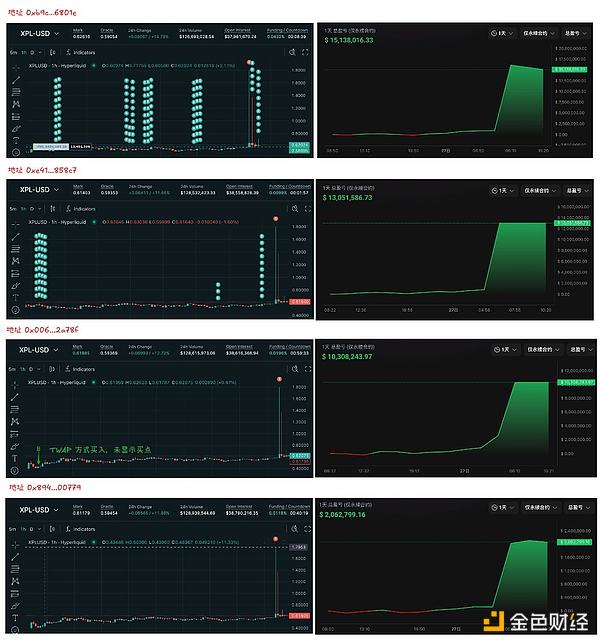Select crosshair tool in 0x894 chart

pos(15,545)
